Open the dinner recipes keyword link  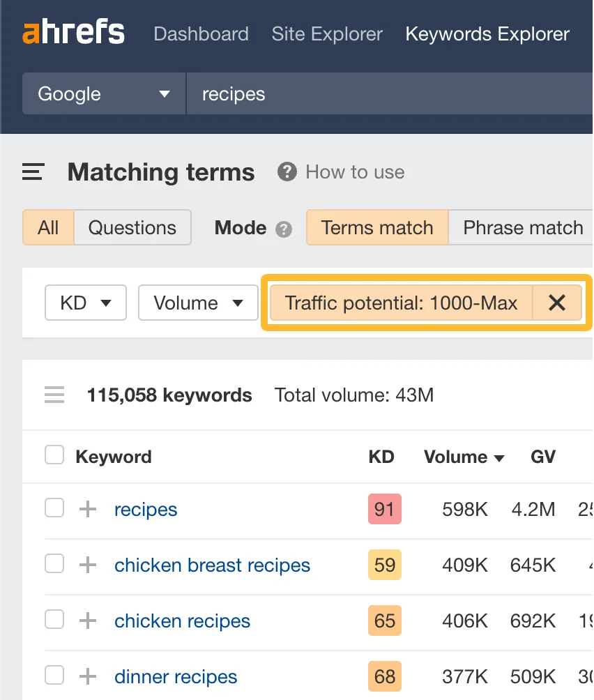(176, 677)
